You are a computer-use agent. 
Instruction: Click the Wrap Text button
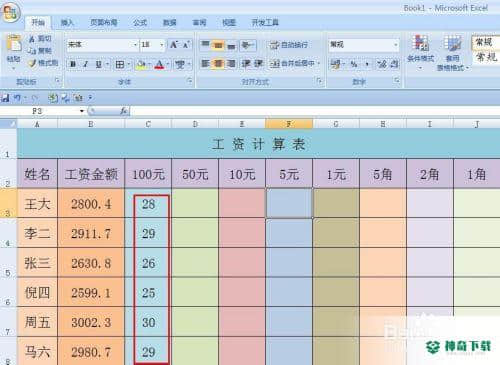[x=289, y=45]
